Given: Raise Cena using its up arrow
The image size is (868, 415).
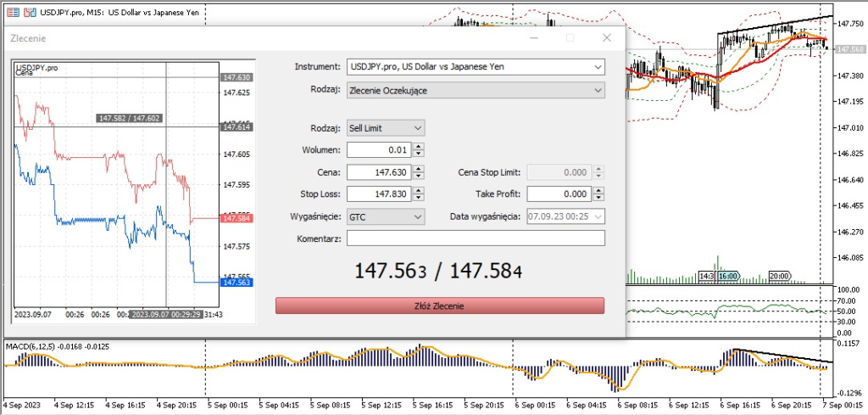Looking at the screenshot, I should pyautogui.click(x=418, y=169).
